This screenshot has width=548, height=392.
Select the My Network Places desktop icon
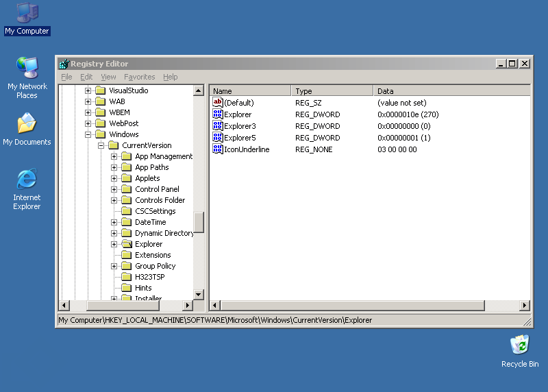pos(27,78)
